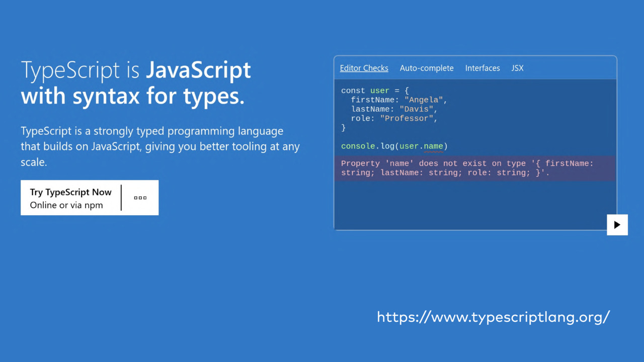This screenshot has width=644, height=362.
Task: Select the Auto-complete tab
Action: pos(427,68)
